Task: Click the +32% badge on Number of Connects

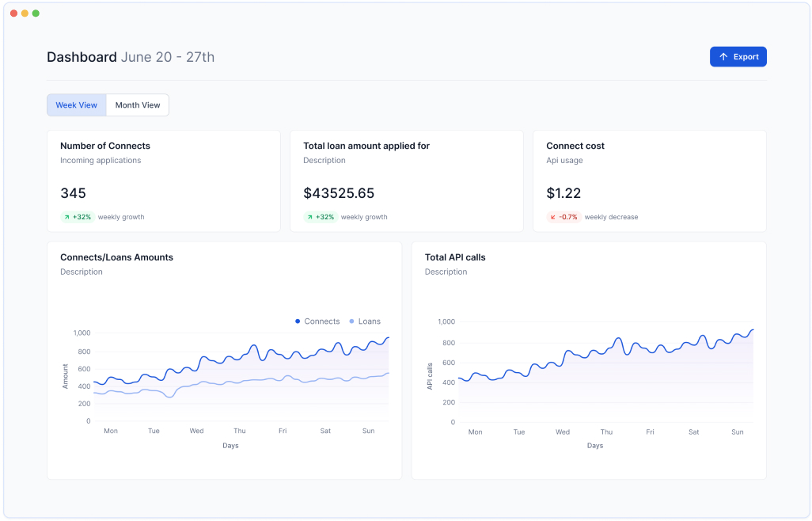Action: (78, 217)
